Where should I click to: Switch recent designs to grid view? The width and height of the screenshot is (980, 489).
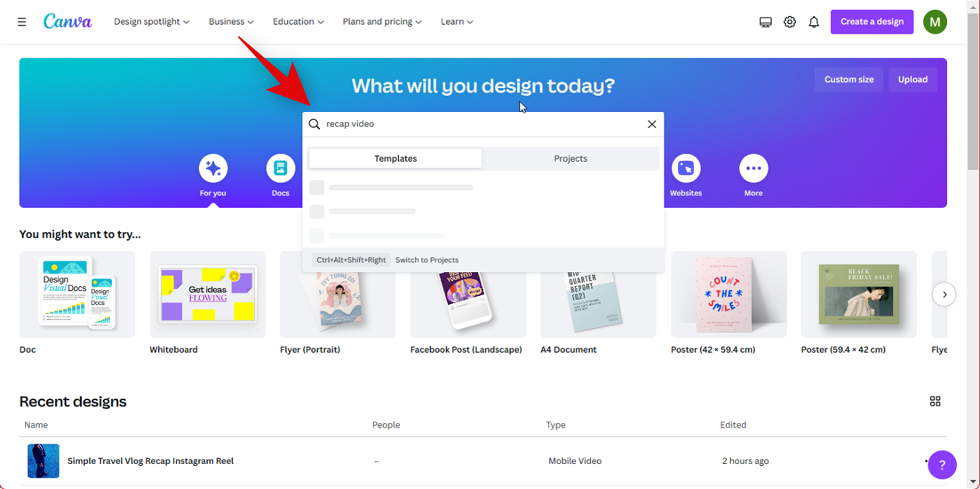point(935,401)
